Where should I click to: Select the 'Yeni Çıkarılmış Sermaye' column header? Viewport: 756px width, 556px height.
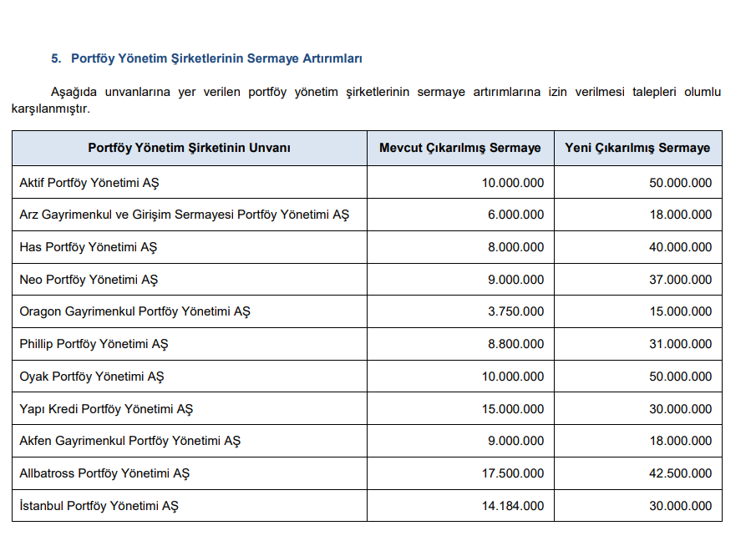click(637, 148)
